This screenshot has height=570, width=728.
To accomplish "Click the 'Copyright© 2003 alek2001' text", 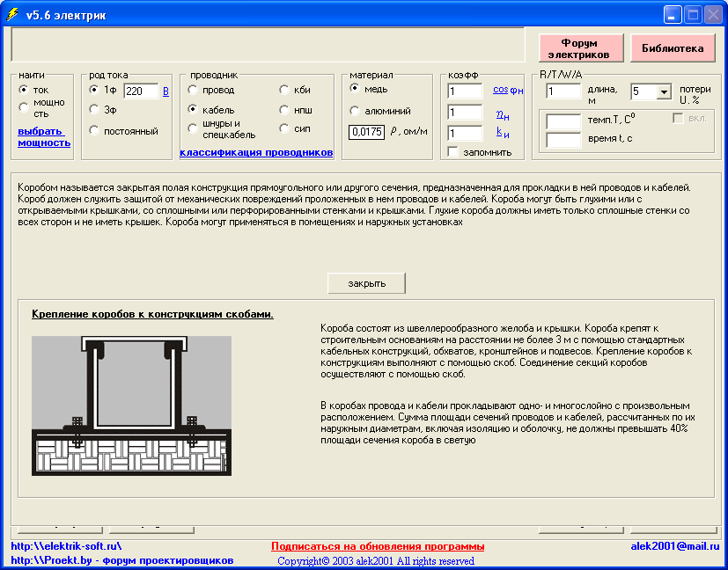I will click(376, 561).
